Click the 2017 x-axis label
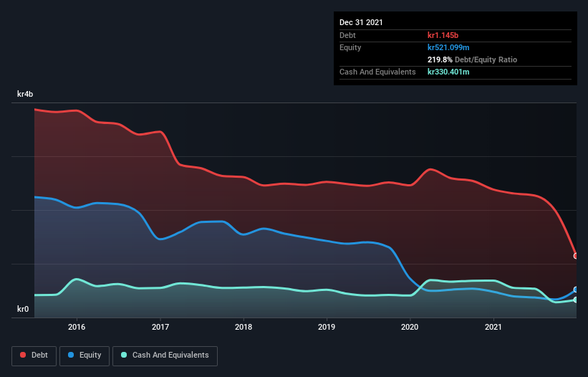 [160, 327]
